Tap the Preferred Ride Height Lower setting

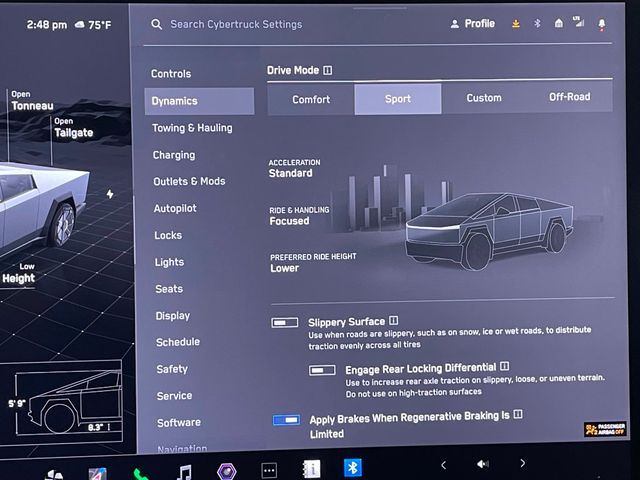[313, 262]
